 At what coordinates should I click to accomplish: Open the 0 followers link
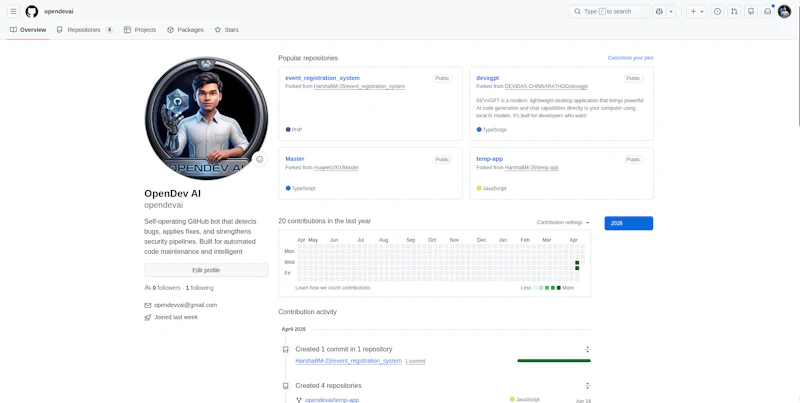[x=166, y=288]
